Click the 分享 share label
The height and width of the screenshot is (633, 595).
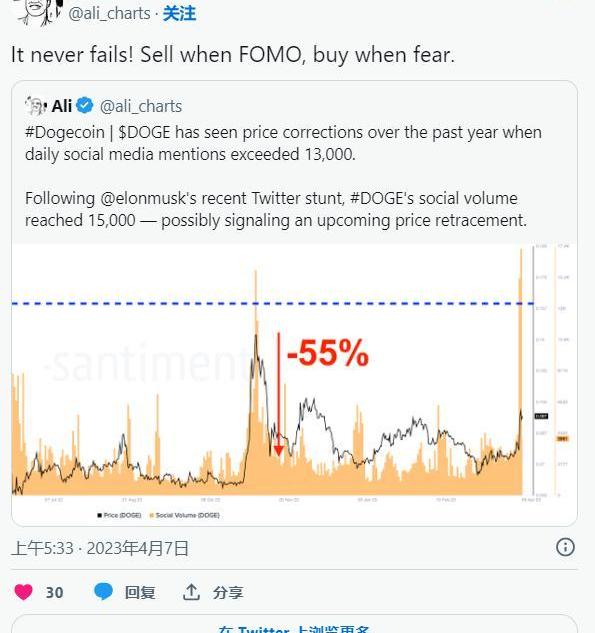tap(228, 592)
